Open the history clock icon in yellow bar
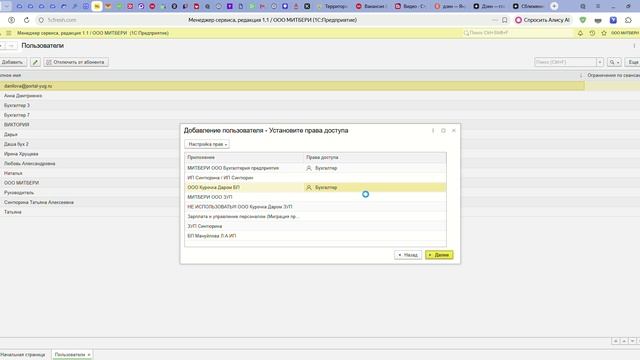640x360 pixels. pyautogui.click(x=592, y=33)
